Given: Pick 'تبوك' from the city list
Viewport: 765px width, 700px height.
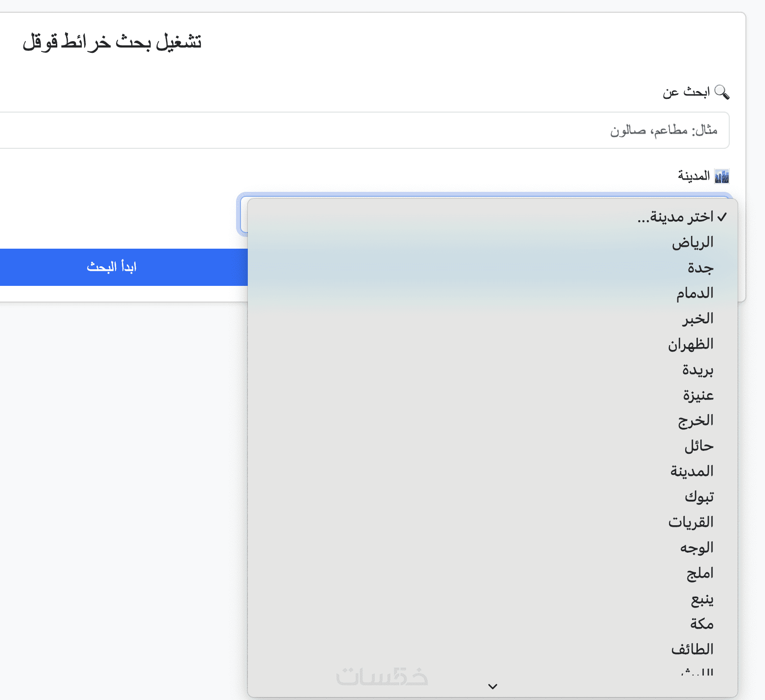Looking at the screenshot, I should (x=699, y=497).
